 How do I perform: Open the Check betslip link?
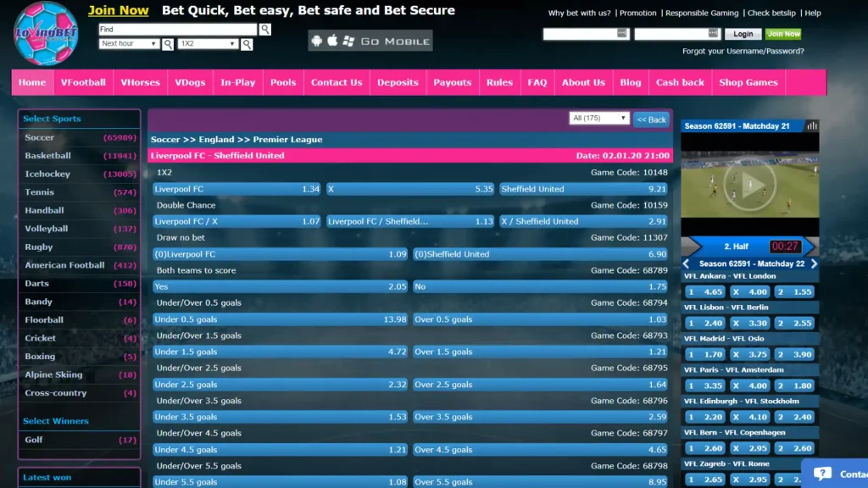(771, 13)
